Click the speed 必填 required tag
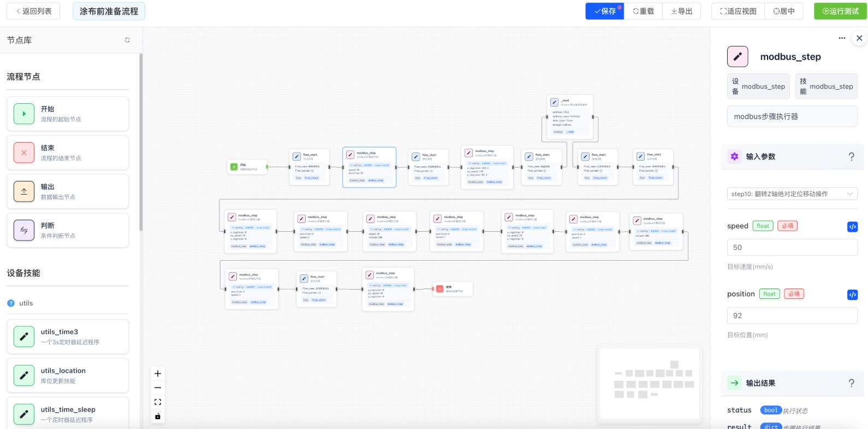Image resolution: width=868 pixels, height=429 pixels. coord(787,226)
